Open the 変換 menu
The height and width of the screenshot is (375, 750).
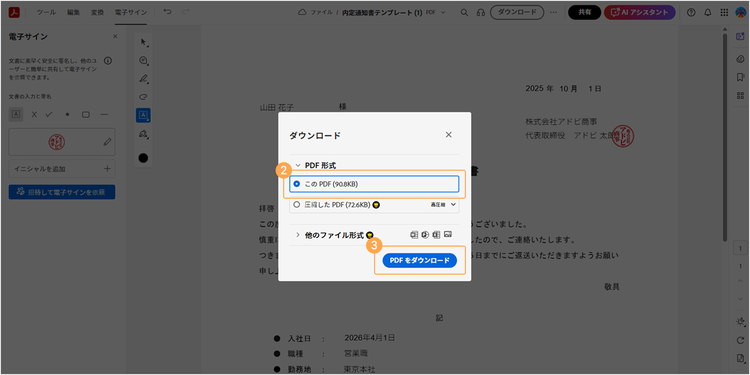pyautogui.click(x=98, y=12)
